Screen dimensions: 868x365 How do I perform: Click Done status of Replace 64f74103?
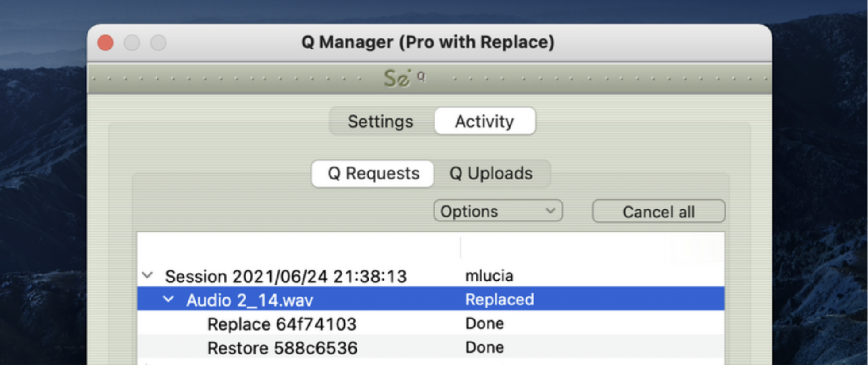click(484, 323)
